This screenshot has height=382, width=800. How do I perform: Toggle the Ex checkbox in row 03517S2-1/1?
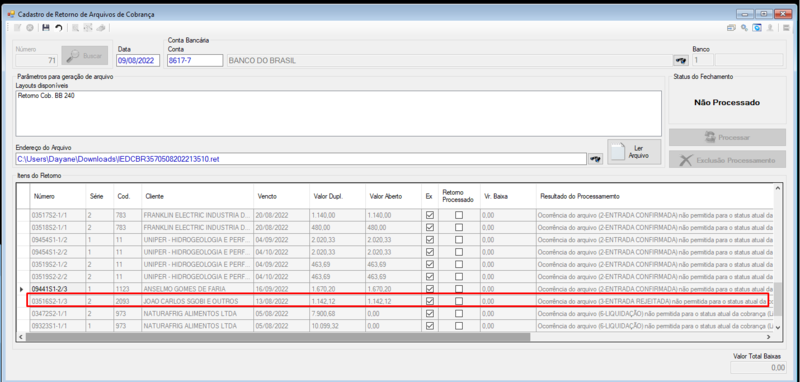pyautogui.click(x=430, y=215)
